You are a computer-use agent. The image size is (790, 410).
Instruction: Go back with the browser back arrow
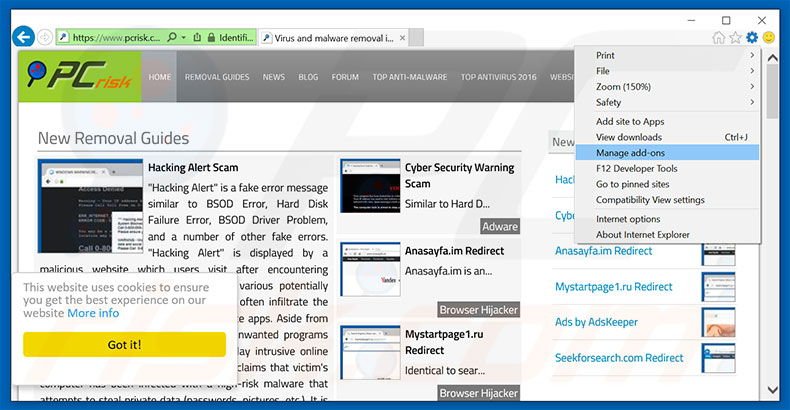[23, 37]
